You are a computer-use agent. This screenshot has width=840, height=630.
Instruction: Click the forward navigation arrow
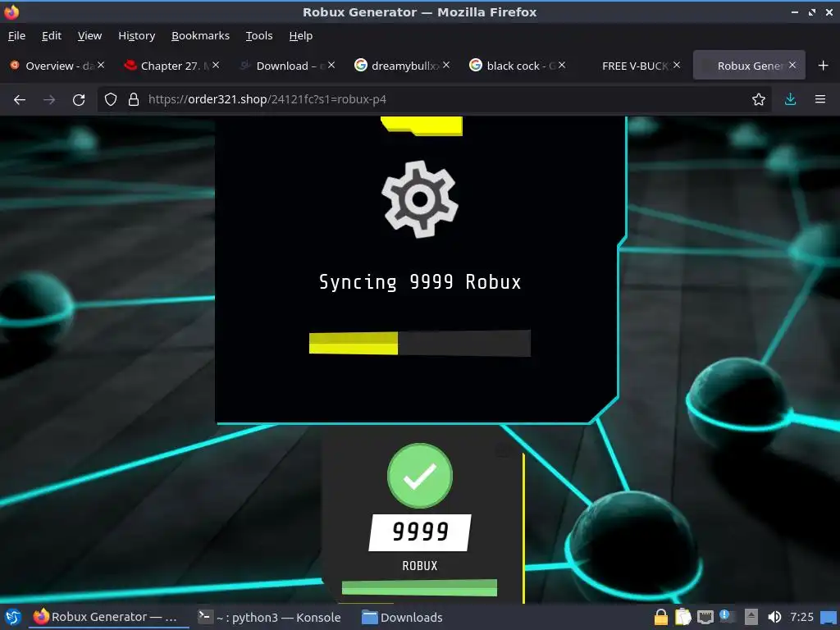tap(49, 99)
